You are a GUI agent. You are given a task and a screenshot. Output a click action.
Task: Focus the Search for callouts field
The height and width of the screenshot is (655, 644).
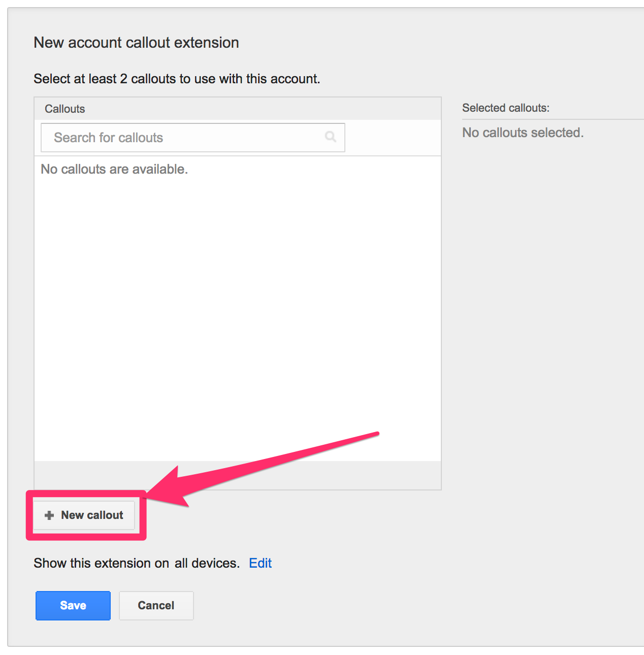[193, 138]
